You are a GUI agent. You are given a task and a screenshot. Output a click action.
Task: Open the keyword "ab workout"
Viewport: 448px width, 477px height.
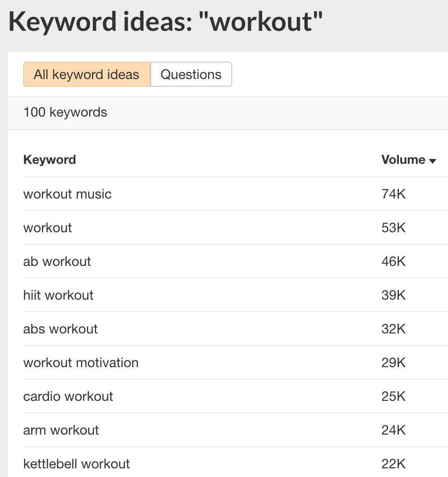pos(56,261)
